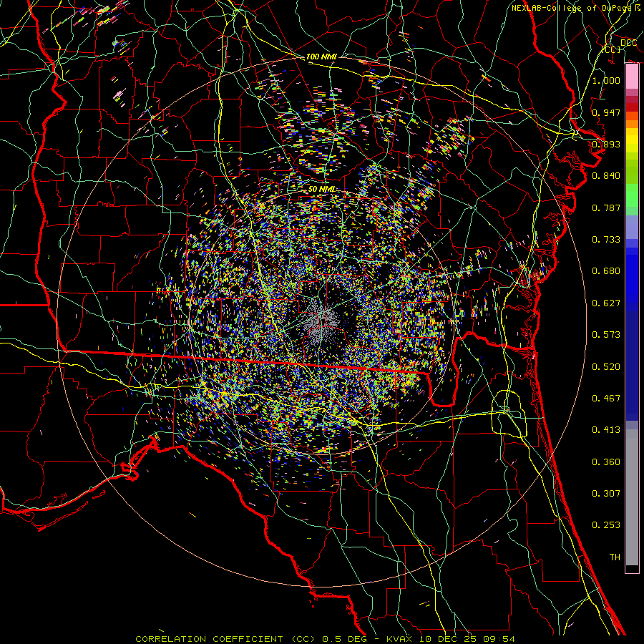Viewport: 644px width, 644px height.
Task: Click the DEC label above the color scale
Action: (x=628, y=43)
